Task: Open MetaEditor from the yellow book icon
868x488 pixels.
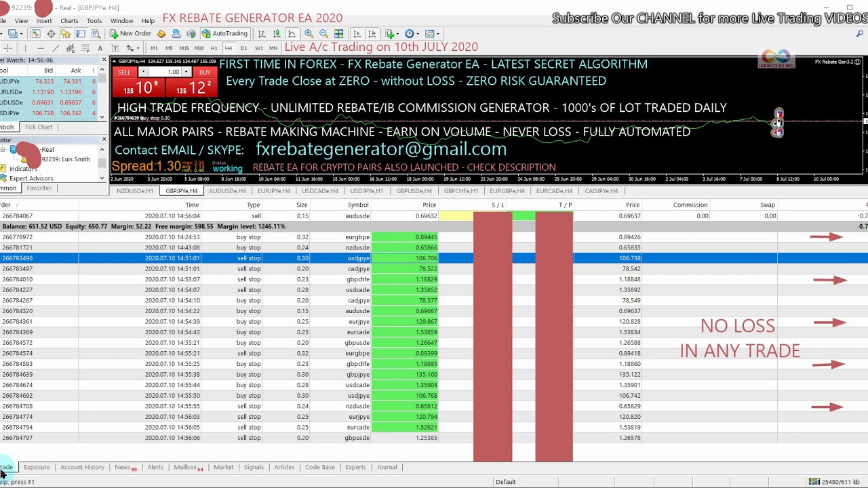Action: click(x=161, y=33)
